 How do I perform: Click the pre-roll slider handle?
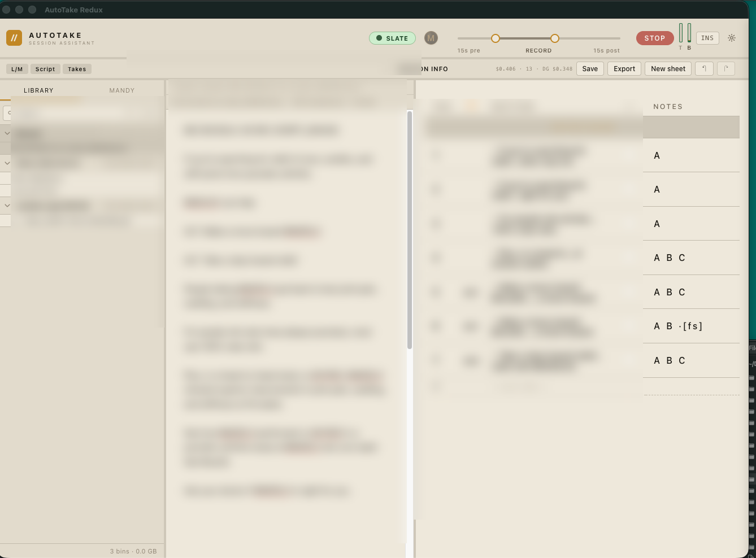[x=496, y=38]
